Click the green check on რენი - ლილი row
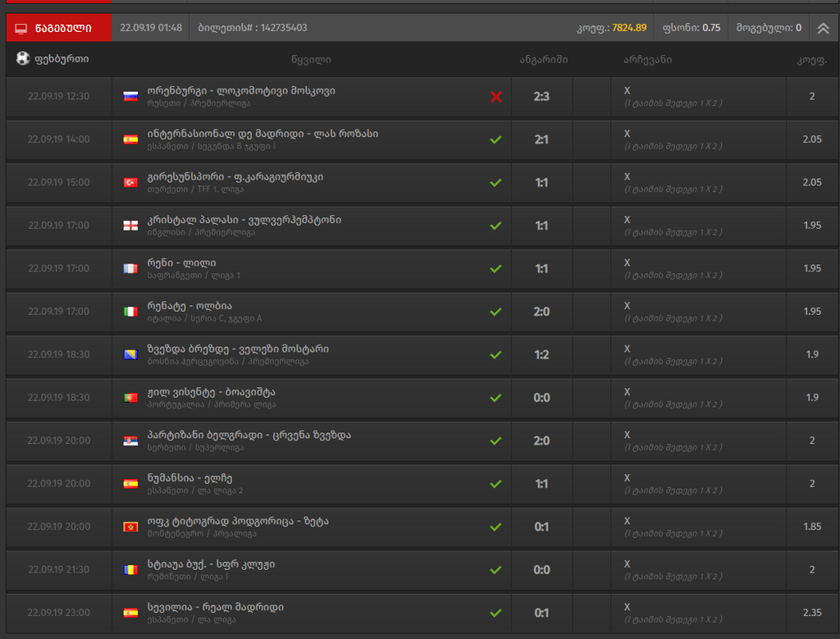Screen dimensions: 840x639 pyautogui.click(x=496, y=268)
